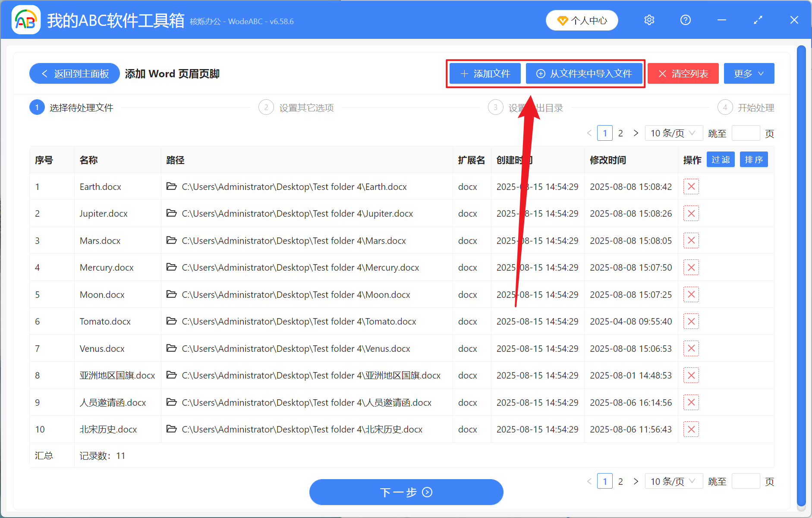The image size is (812, 518).
Task: Delete Mars.docx via the red X icon
Action: [691, 240]
